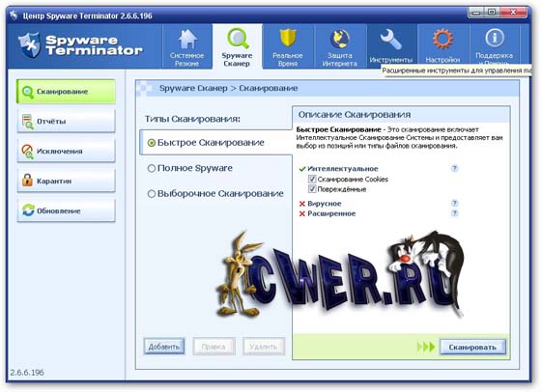Open the Исключения sidebar section
Screen dimensions: 541x392
(66, 151)
